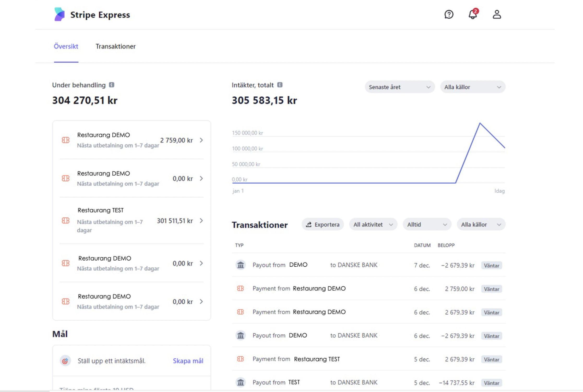Click the 305 583,15 kr total revenue amount
The width and height of the screenshot is (583, 392).
pyautogui.click(x=264, y=100)
